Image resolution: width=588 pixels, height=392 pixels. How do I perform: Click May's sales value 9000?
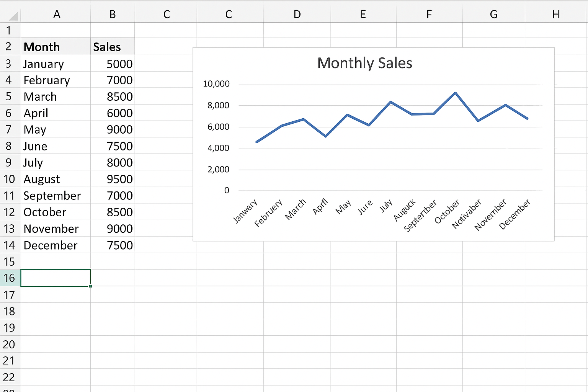coord(113,129)
